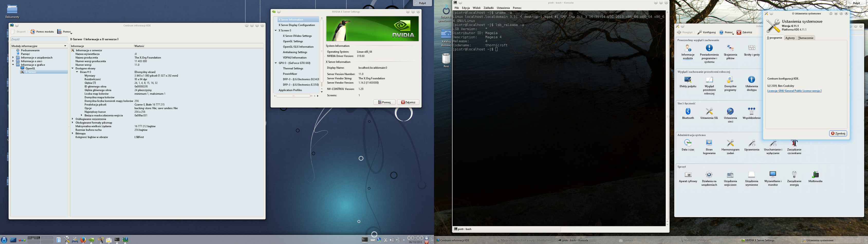Click Pomoc modułu in KDE info center
This screenshot has width=868, height=244.
(42, 32)
